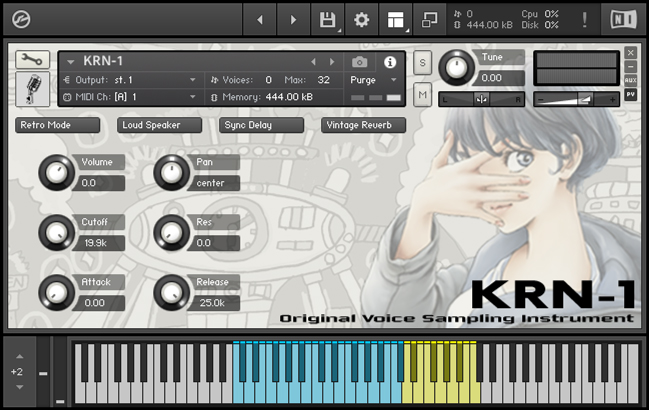Open the snapshot camera view

pos(359,62)
